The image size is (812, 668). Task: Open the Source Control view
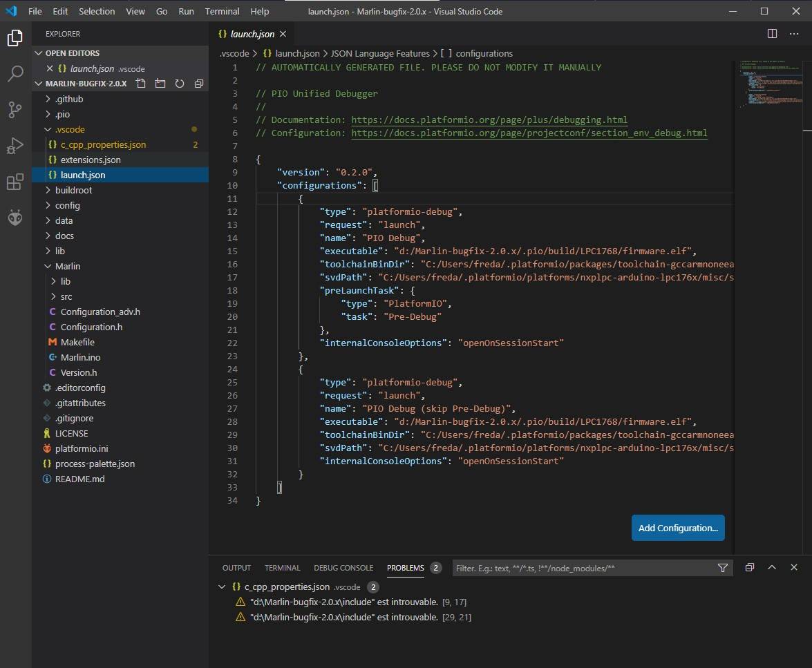click(15, 110)
